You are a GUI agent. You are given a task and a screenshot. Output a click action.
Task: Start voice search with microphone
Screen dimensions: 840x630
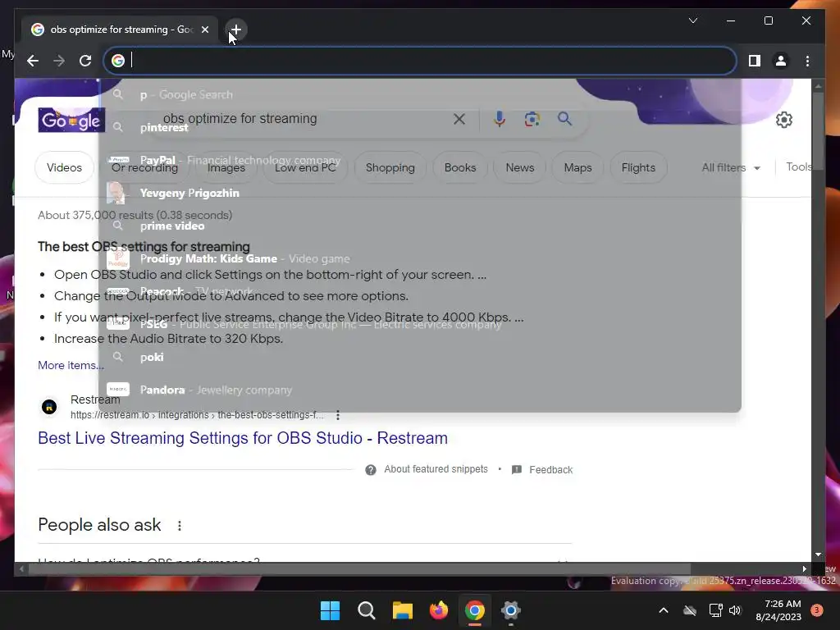point(500,119)
